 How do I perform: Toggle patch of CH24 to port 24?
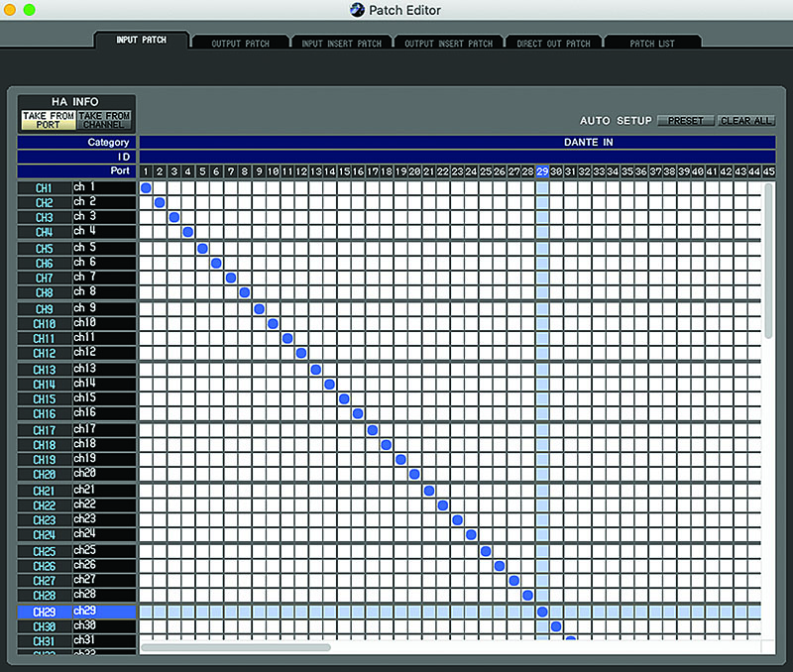(x=472, y=534)
